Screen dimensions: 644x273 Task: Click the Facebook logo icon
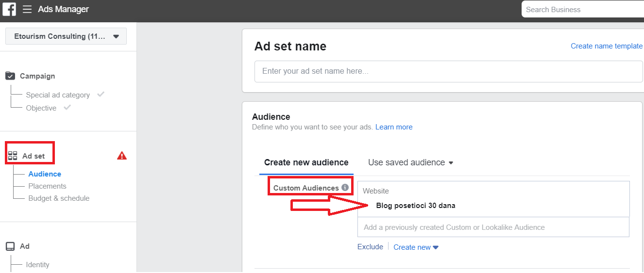pos(9,9)
